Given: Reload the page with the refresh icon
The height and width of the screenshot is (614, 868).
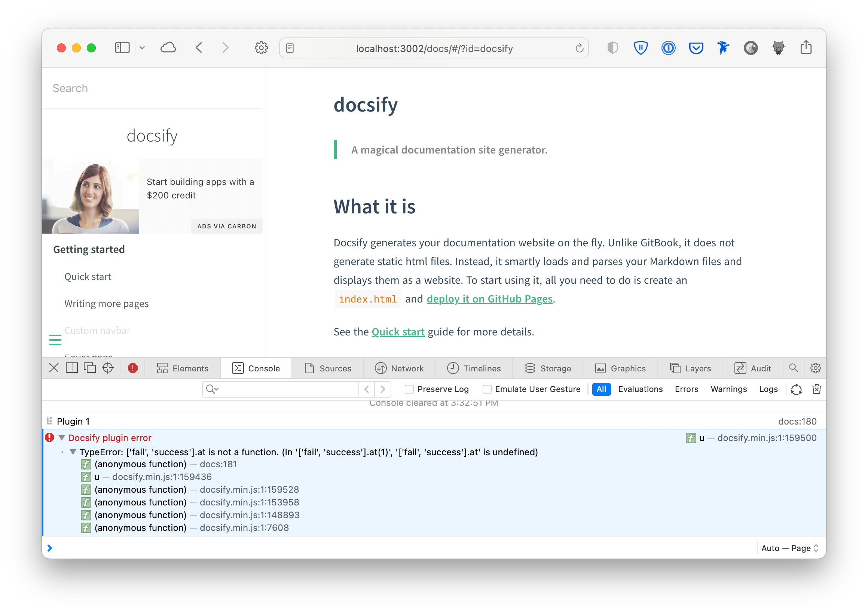Looking at the screenshot, I should [x=579, y=48].
